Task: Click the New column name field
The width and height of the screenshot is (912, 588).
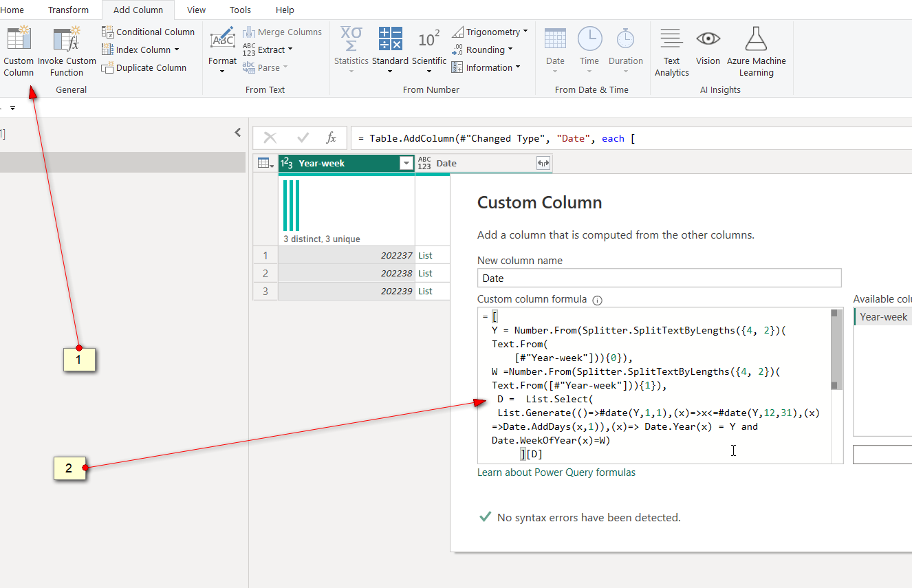Action: tap(659, 278)
